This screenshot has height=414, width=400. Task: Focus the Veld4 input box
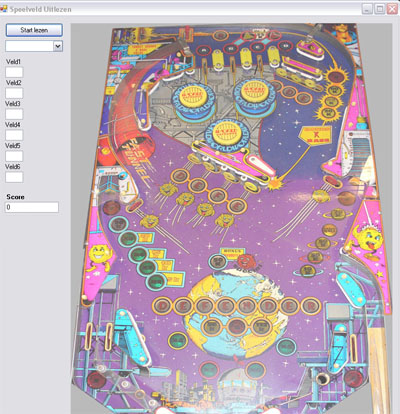14,135
